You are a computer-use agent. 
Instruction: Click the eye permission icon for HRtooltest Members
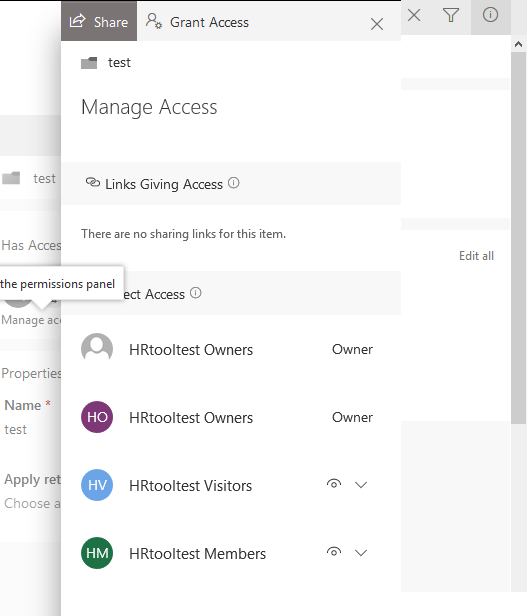click(x=334, y=552)
